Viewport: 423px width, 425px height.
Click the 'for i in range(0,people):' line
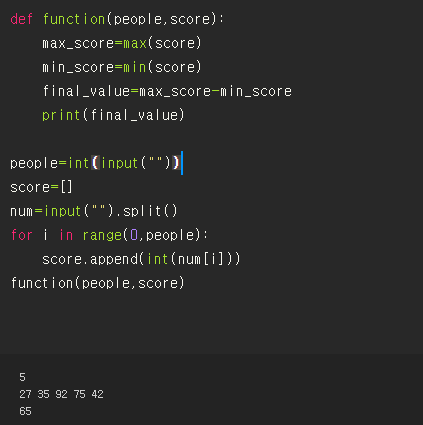pyautogui.click(x=109, y=235)
